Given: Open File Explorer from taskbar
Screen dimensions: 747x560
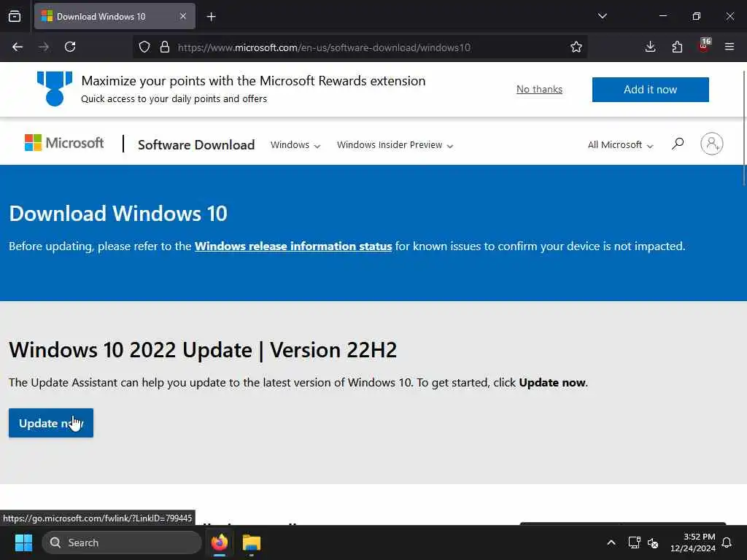Looking at the screenshot, I should (x=252, y=542).
